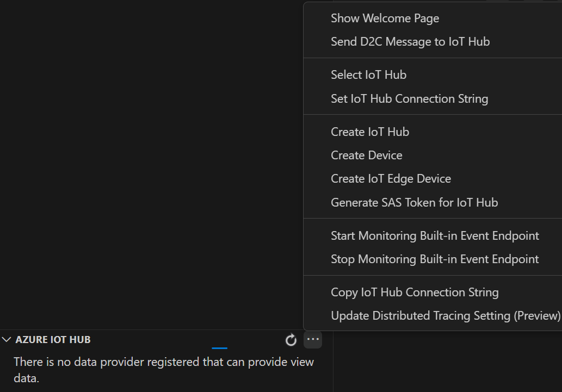Screen dimensions: 562x392
Task: Click Create Device menu entry
Action: pyautogui.click(x=433, y=155)
